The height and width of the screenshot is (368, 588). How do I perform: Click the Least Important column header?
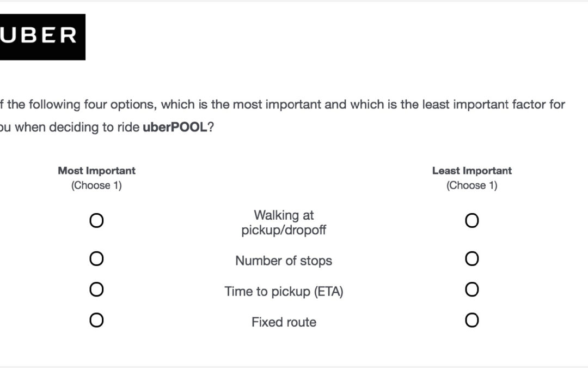click(x=471, y=171)
